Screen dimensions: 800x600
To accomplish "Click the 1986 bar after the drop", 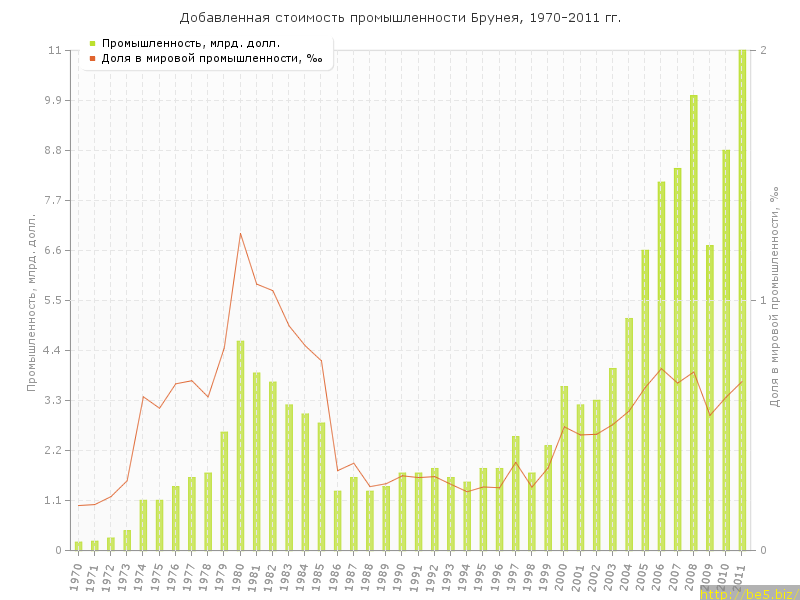I will point(337,520).
